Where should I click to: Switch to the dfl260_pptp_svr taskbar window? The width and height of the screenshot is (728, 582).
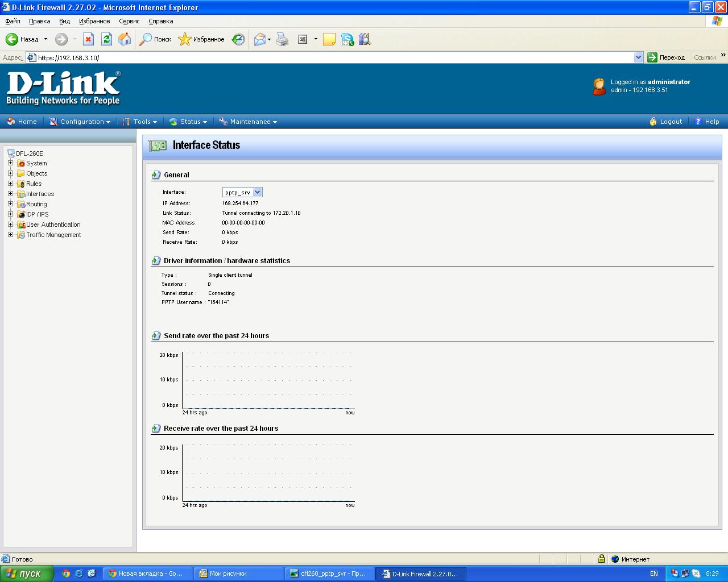click(330, 573)
